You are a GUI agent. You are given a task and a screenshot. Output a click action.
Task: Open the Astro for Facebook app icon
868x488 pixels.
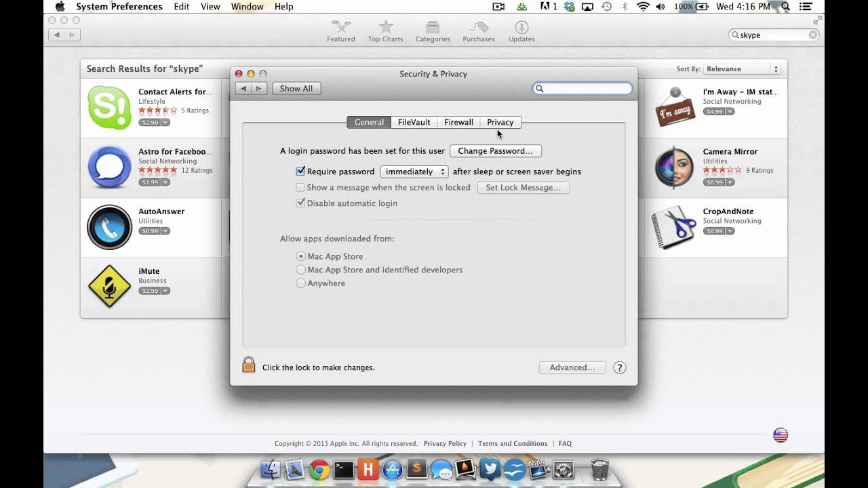[x=109, y=167]
